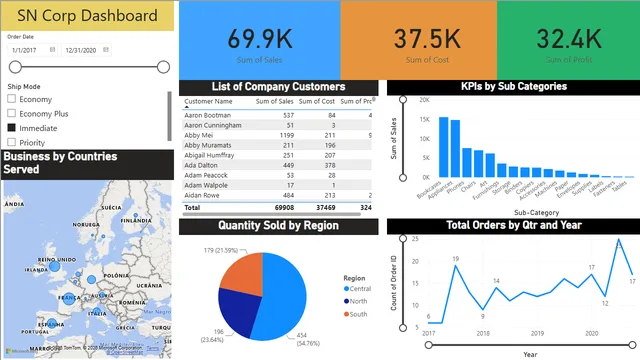This screenshot has width=640, height=360.
Task: Sort table by Sum of Cost column
Action: [x=317, y=101]
